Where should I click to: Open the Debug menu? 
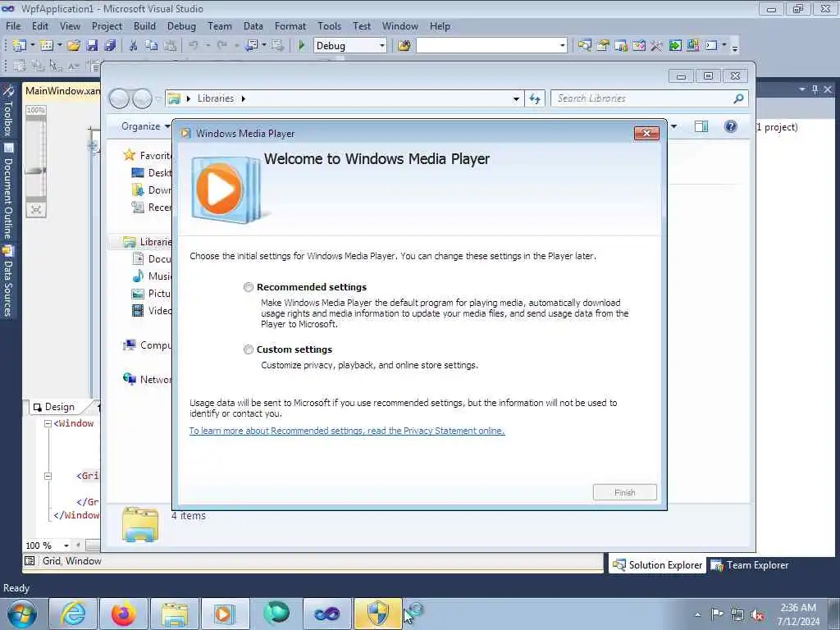(x=181, y=26)
